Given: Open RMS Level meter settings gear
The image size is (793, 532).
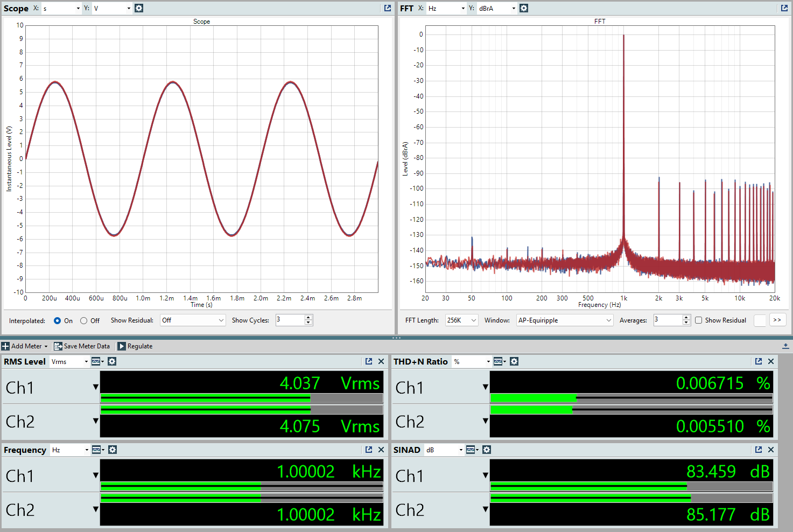Looking at the screenshot, I should pyautogui.click(x=112, y=361).
